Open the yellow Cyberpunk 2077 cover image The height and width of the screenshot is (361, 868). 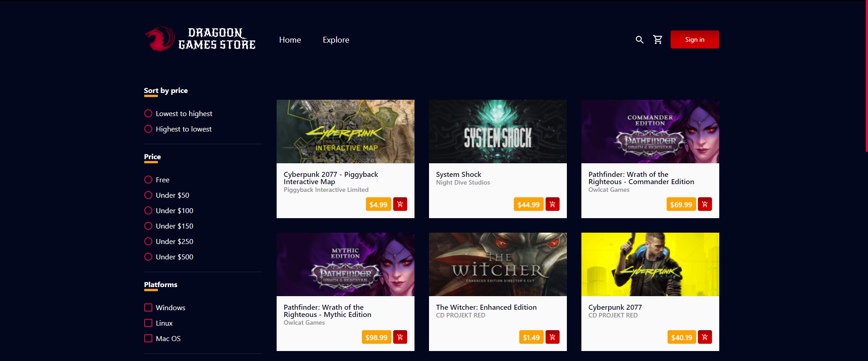[x=650, y=264]
